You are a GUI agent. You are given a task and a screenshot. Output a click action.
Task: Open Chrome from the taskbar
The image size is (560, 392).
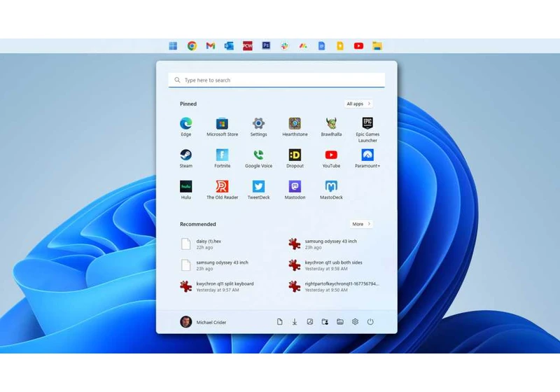192,45
